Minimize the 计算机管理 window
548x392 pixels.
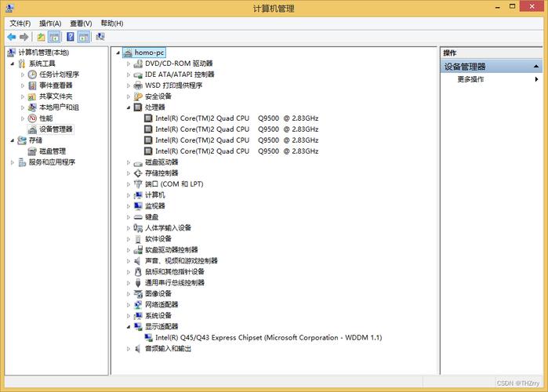[x=498, y=7]
